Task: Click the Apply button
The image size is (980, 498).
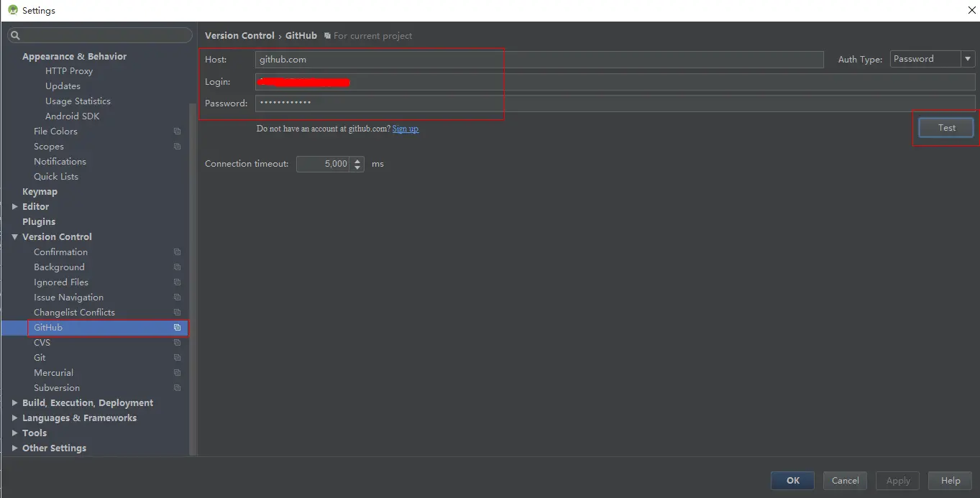Action: 898,481
